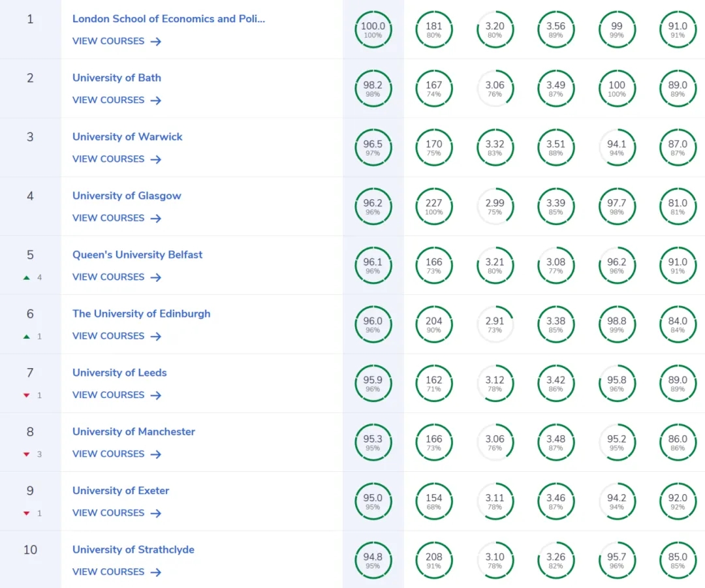Click View Courses arrow for Warwick
Image resolution: width=705 pixels, height=588 pixels.
point(156,159)
